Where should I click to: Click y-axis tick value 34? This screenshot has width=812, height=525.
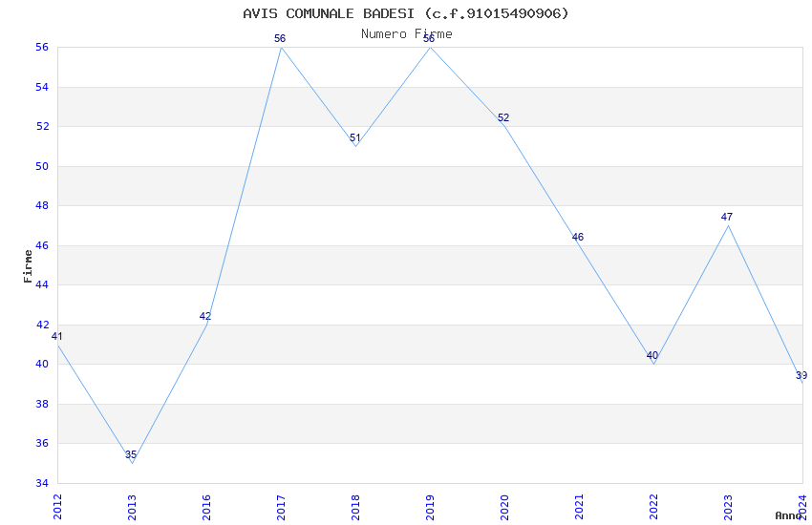(42, 483)
